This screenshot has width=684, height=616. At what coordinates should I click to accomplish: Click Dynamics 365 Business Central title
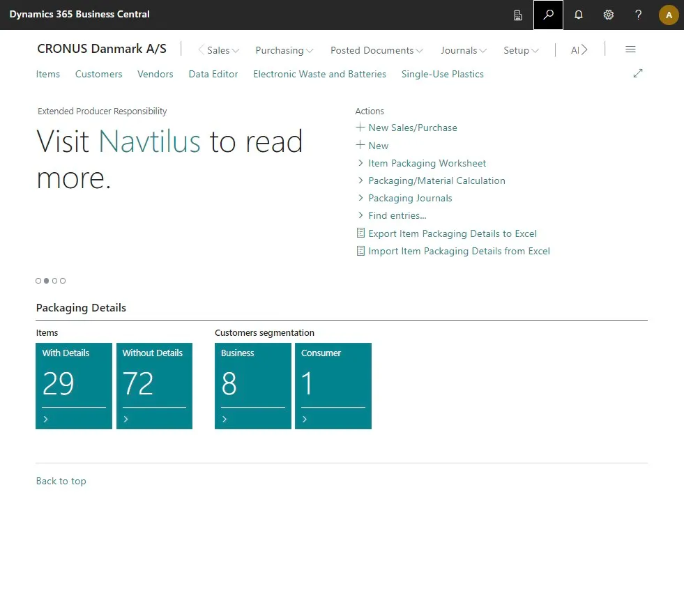click(79, 15)
